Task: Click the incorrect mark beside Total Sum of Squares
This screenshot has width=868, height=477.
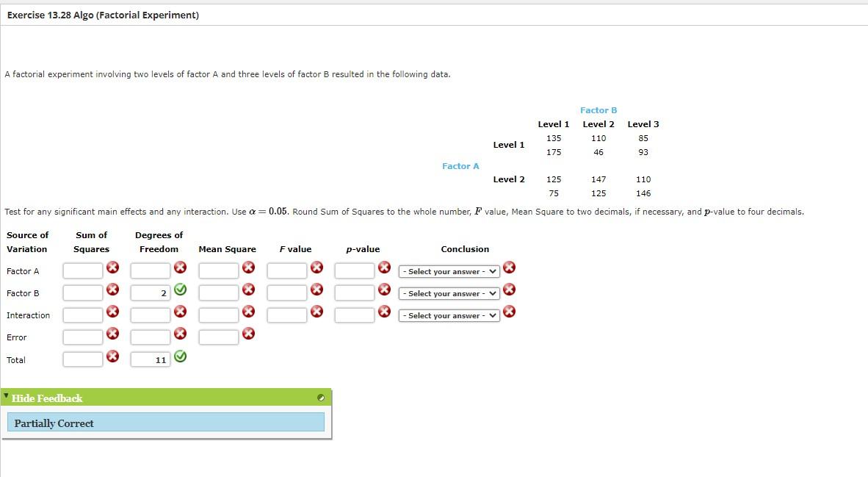Action: (112, 356)
